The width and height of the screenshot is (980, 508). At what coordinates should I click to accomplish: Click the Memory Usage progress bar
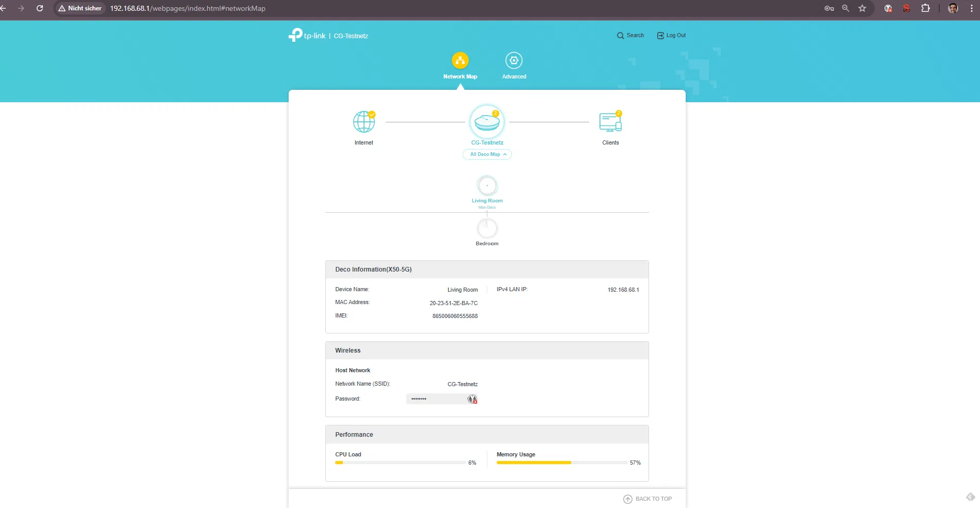562,463
